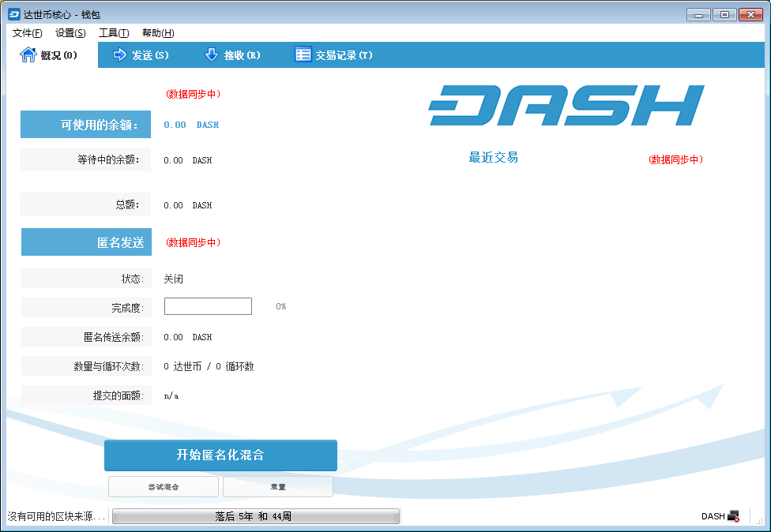Click the DASH unit label in status bar

tap(713, 516)
